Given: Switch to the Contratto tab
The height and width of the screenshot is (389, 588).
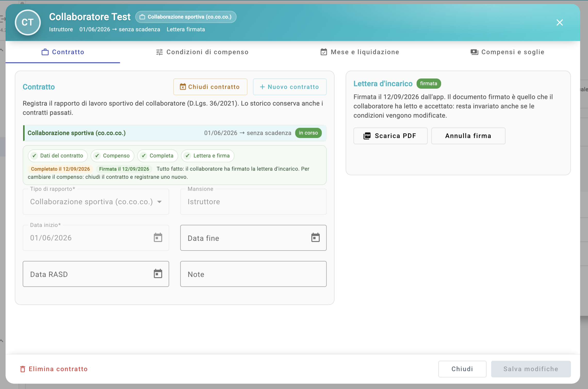Looking at the screenshot, I should point(63,52).
